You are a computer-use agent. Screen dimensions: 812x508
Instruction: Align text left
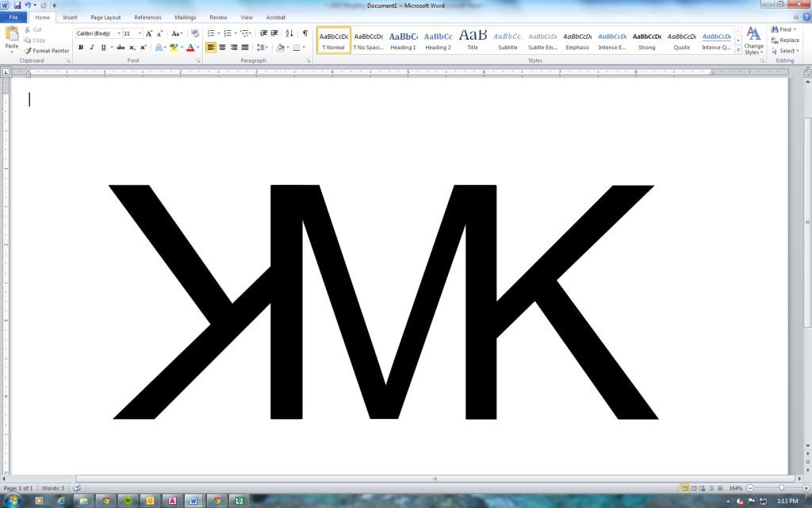(x=211, y=48)
